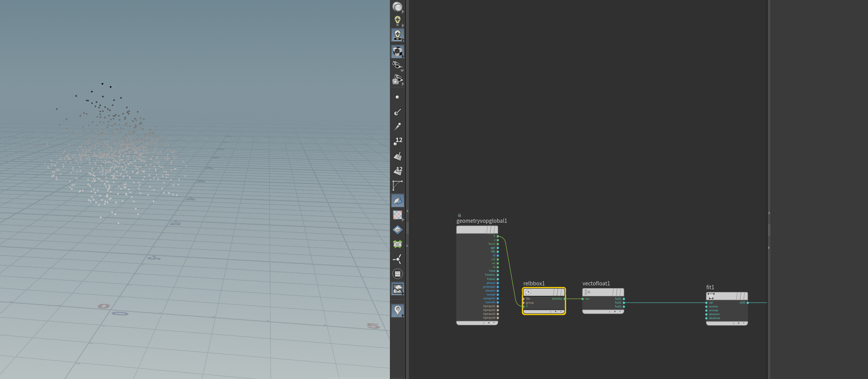Show point numbers icon with 12
868x379 pixels.
[398, 141]
